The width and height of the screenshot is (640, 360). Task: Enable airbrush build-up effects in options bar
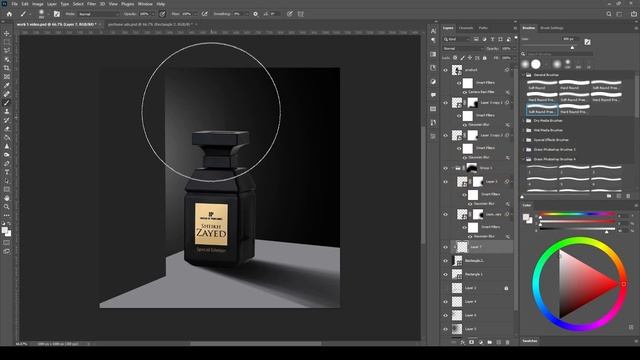pos(205,14)
